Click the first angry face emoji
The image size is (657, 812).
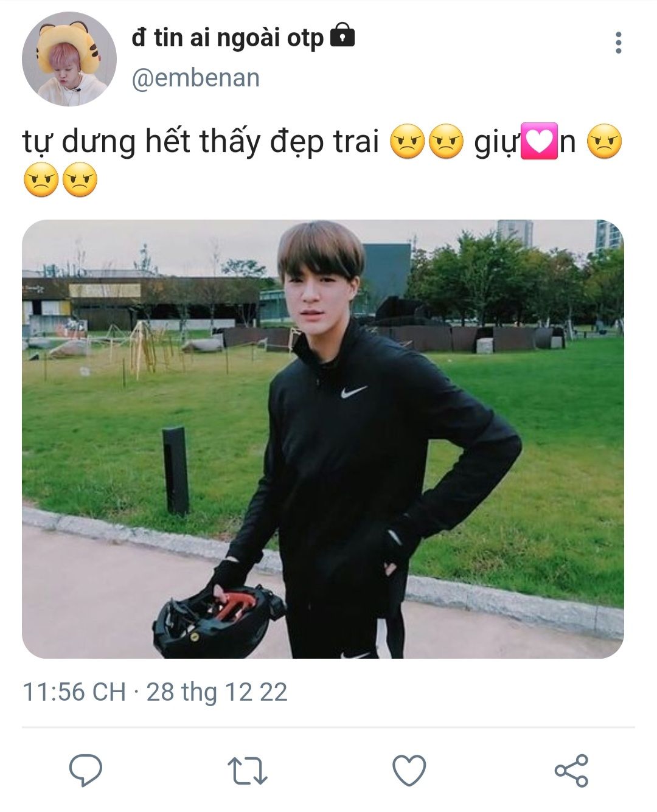click(407, 141)
